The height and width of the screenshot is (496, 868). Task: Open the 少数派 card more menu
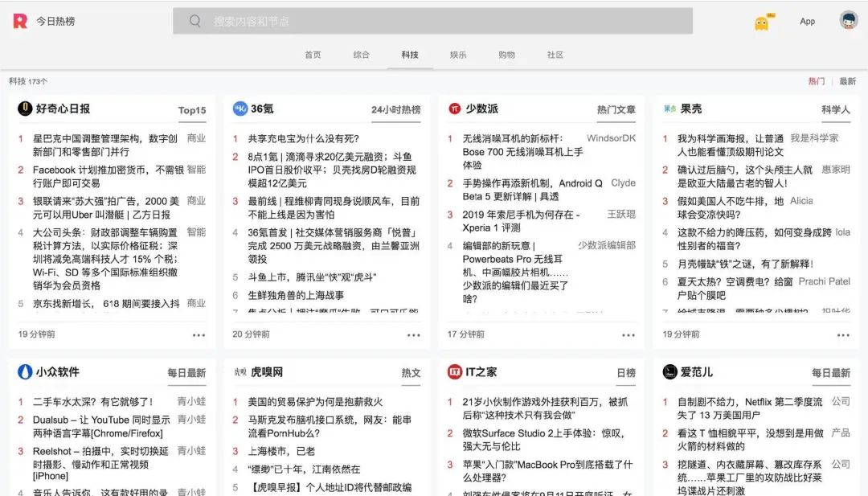click(x=628, y=335)
